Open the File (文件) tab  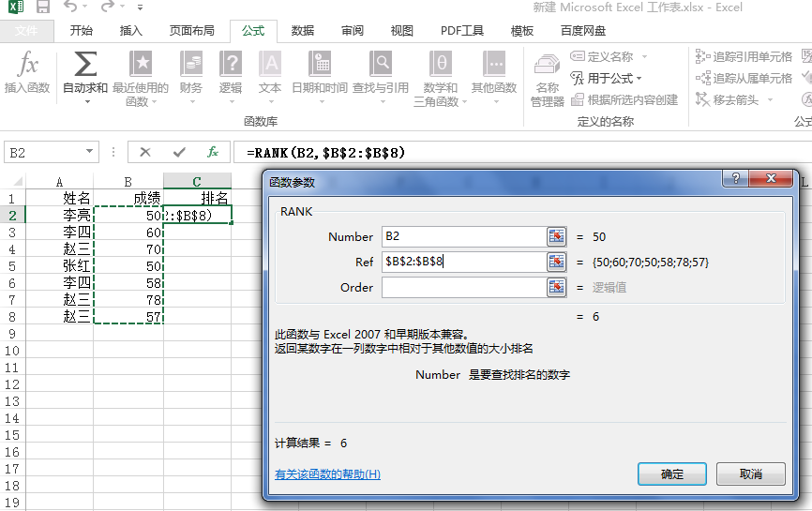tap(26, 31)
